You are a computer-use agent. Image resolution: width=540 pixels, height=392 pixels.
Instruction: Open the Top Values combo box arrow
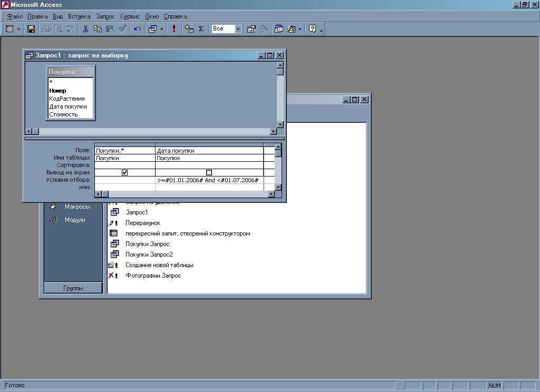click(x=238, y=29)
